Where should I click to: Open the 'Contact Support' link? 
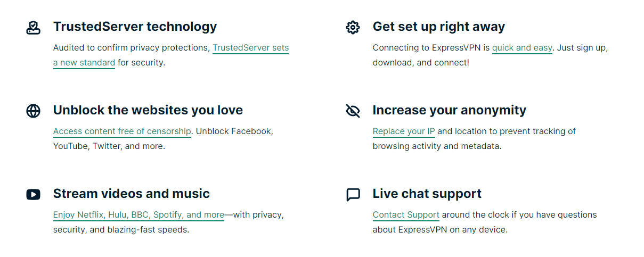pos(406,215)
